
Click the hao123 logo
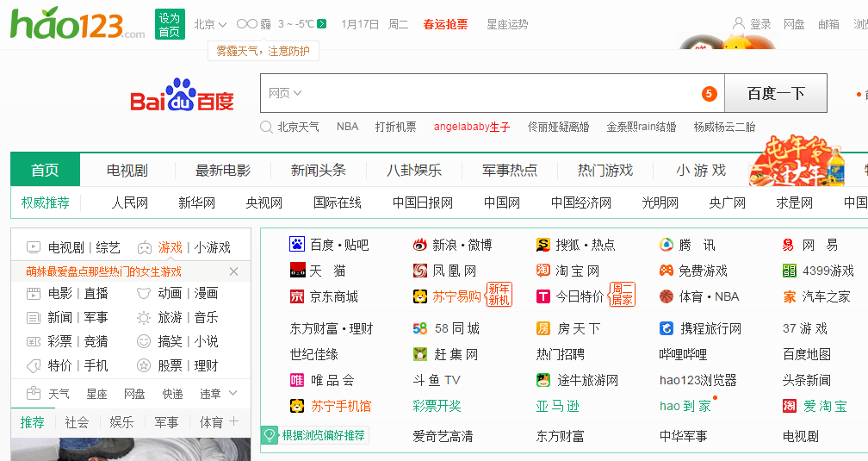(77, 24)
